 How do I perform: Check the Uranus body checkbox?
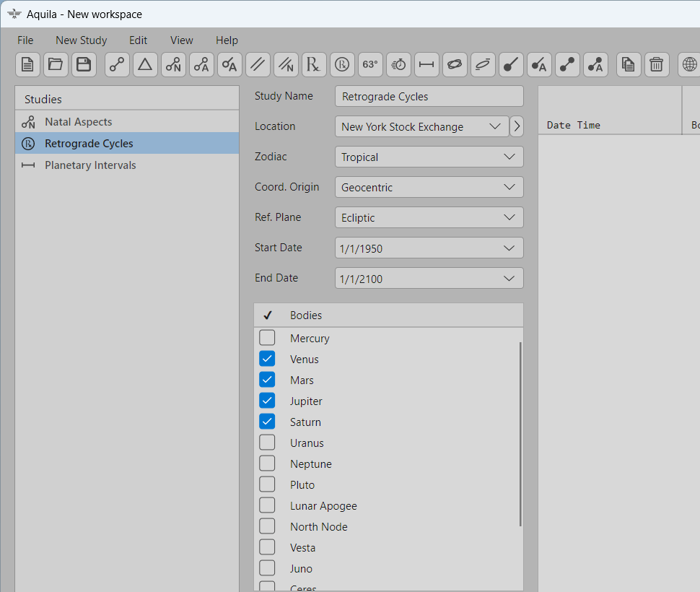(267, 443)
